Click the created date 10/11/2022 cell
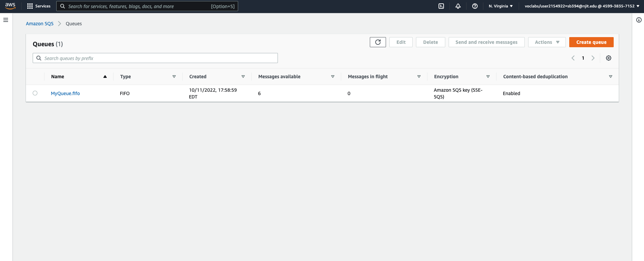The height and width of the screenshot is (261, 644). pos(213,93)
